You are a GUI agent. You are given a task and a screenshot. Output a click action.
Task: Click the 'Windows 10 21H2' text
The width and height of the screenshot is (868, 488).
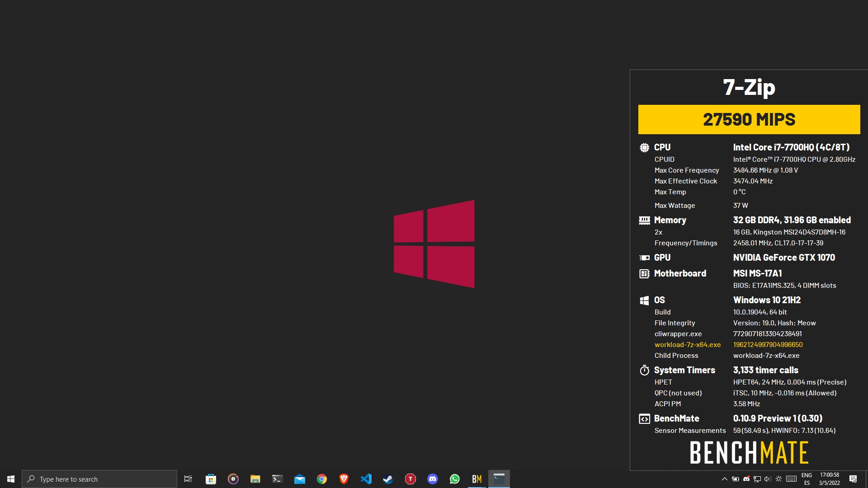767,300
